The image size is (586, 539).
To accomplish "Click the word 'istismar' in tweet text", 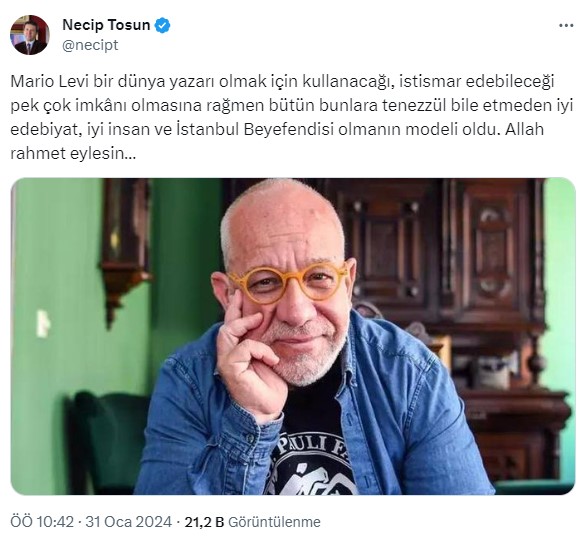I will 430,81.
